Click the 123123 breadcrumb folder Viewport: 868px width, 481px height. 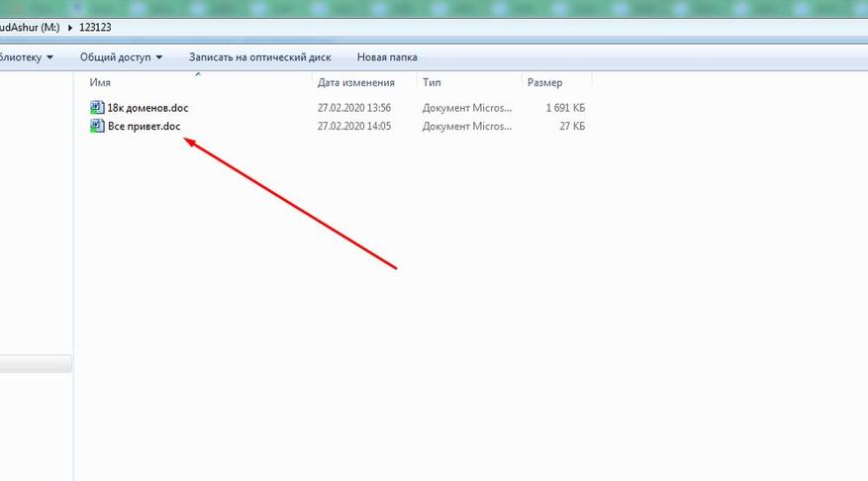[95, 27]
